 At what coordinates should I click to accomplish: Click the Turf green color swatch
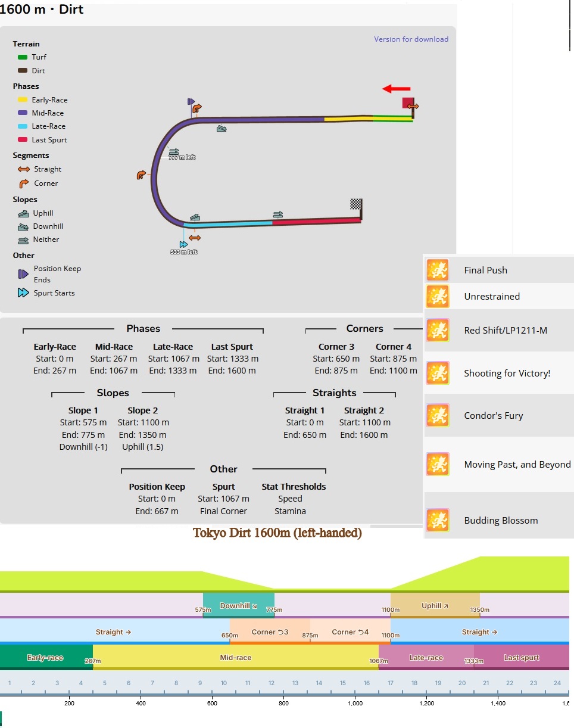click(x=23, y=57)
